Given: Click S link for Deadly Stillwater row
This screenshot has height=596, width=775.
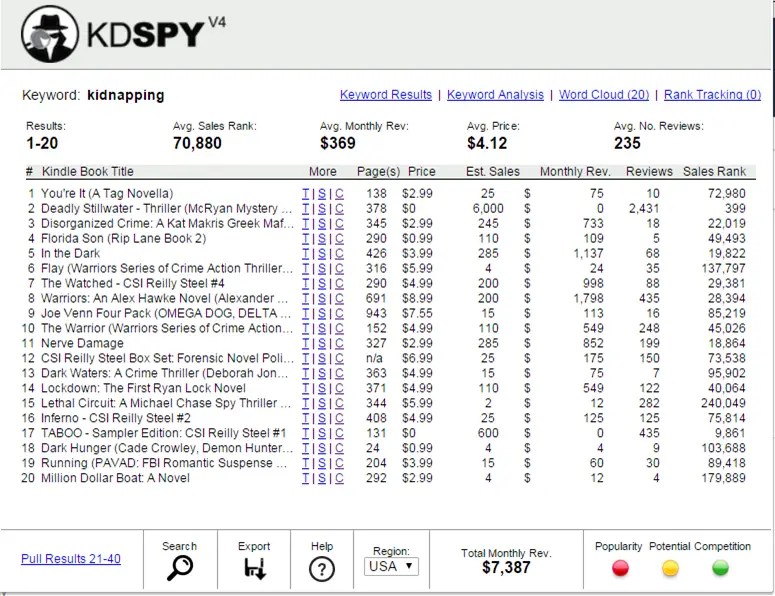Looking at the screenshot, I should pos(322,209).
